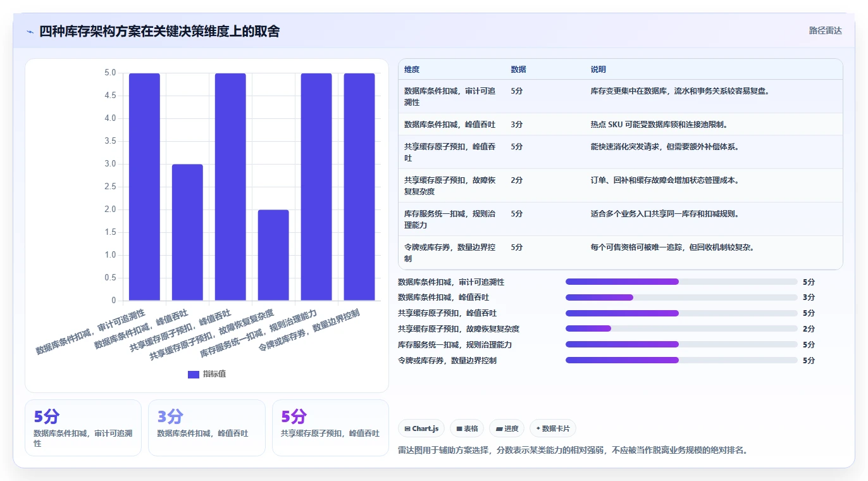
Task: Click the chart bar for 数据库条件扣减，审计可追溯性
Action: tap(144, 187)
